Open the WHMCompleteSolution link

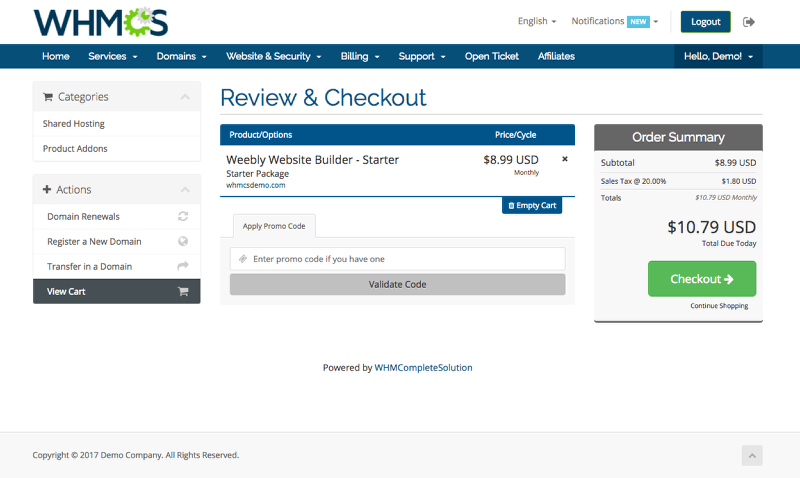[x=423, y=367]
